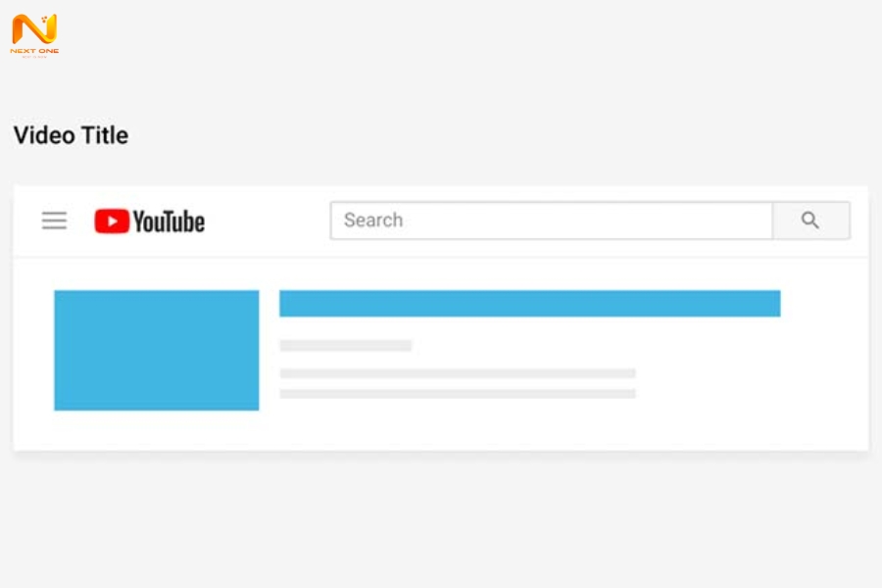Click the first gray description line
The height and width of the screenshot is (588, 882).
458,373
